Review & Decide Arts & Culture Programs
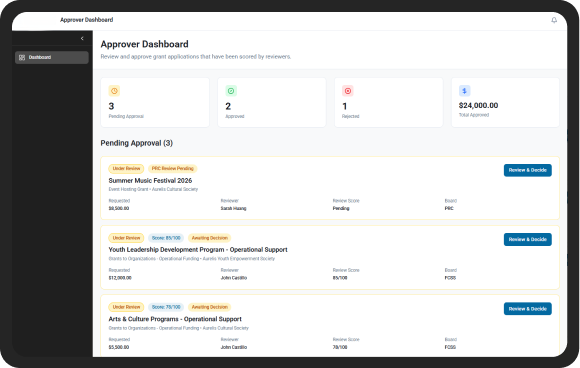Viewport: 580px width, 368px height. (x=527, y=309)
